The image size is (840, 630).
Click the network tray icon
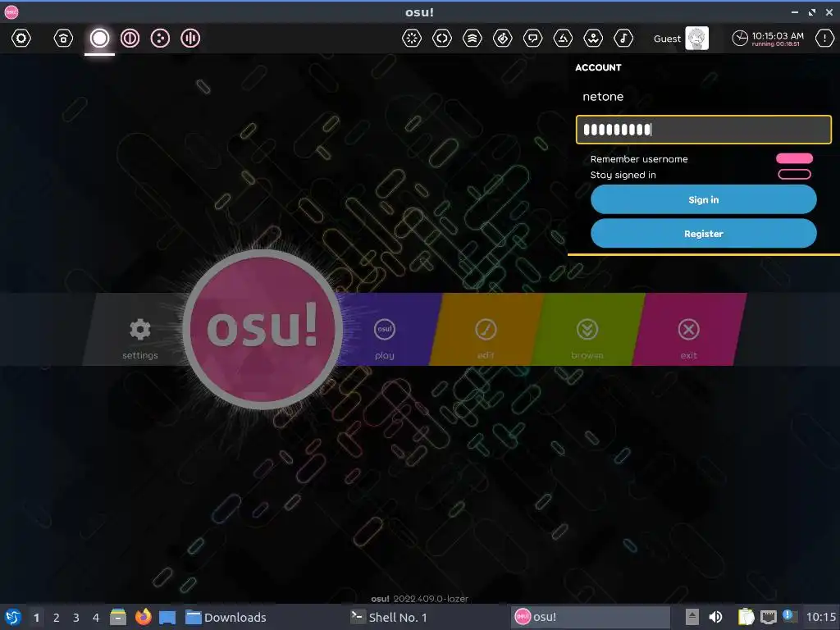coord(768,617)
